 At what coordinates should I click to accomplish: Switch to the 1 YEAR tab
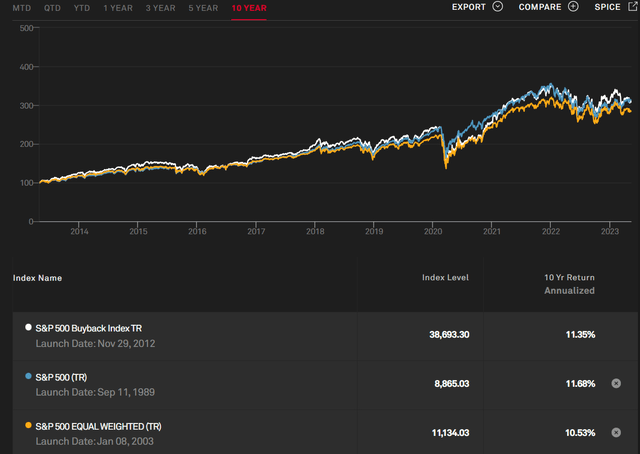click(x=118, y=8)
